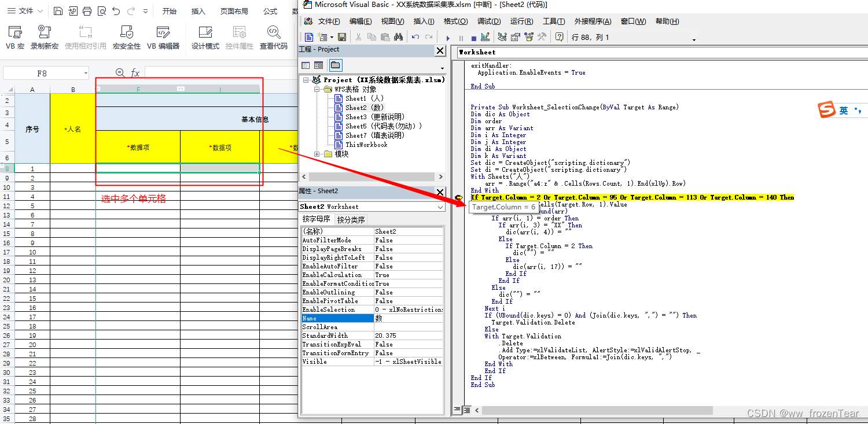Screen dimensions: 868x424
Task: Expand the 模块 folder
Action: tap(317, 154)
